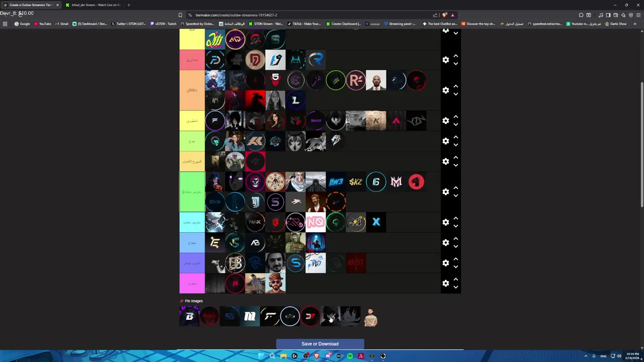This screenshot has width=644, height=362.
Task: Open settings gear for the salmon pink row
Action: pos(445,60)
